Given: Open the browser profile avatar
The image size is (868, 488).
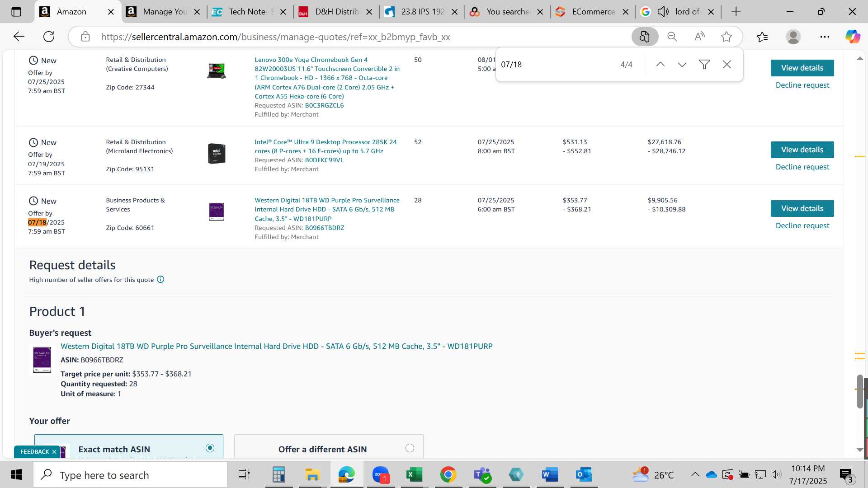Looking at the screenshot, I should click(x=793, y=37).
